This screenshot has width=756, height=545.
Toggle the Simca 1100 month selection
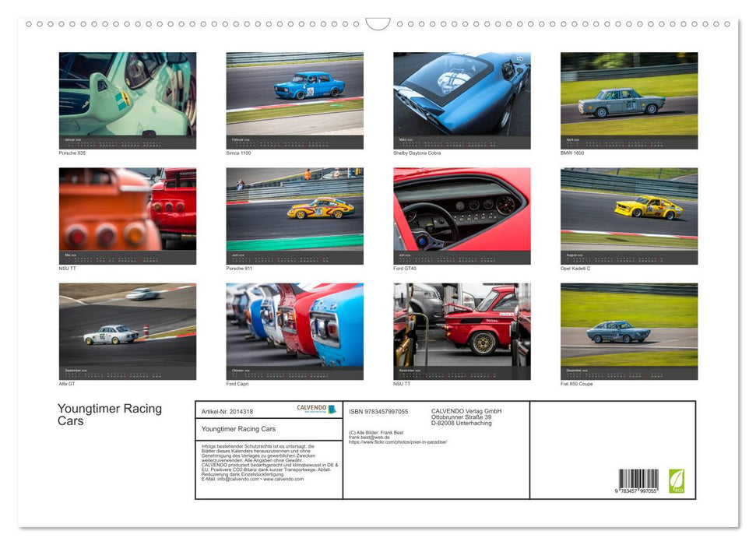[x=294, y=99]
